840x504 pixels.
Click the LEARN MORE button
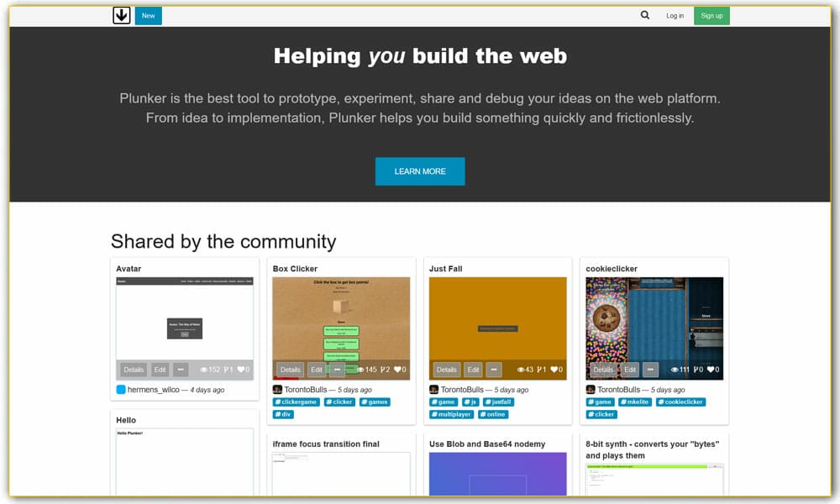tap(420, 171)
